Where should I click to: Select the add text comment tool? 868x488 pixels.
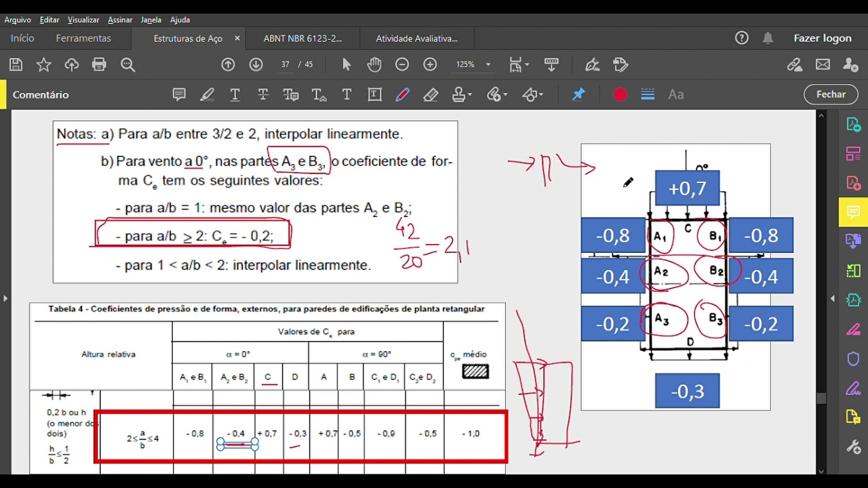[x=347, y=95]
